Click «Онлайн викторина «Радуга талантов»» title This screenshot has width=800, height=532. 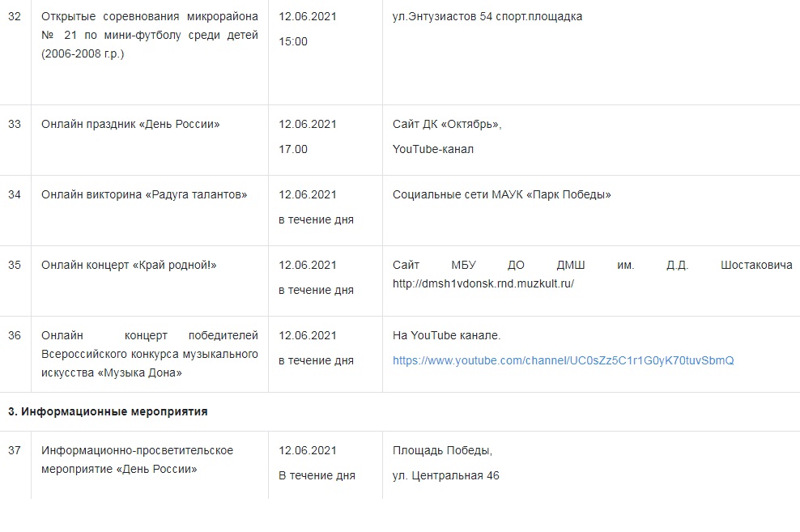[x=144, y=194]
